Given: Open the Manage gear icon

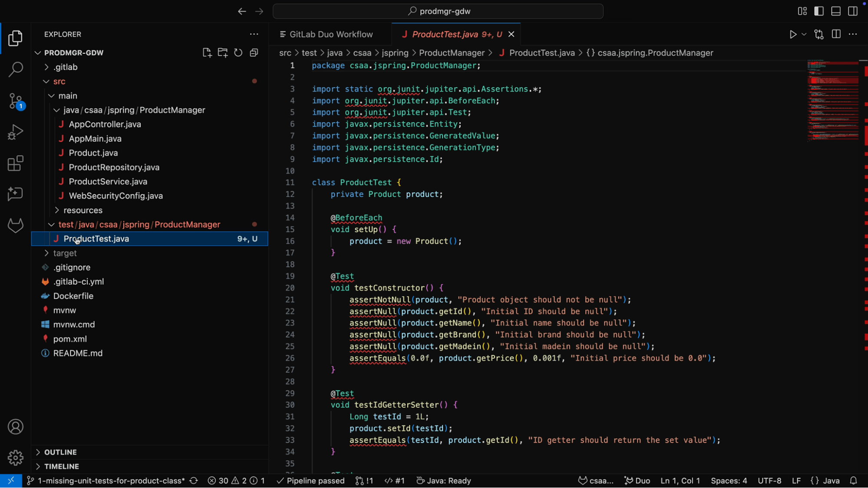Looking at the screenshot, I should point(15,458).
